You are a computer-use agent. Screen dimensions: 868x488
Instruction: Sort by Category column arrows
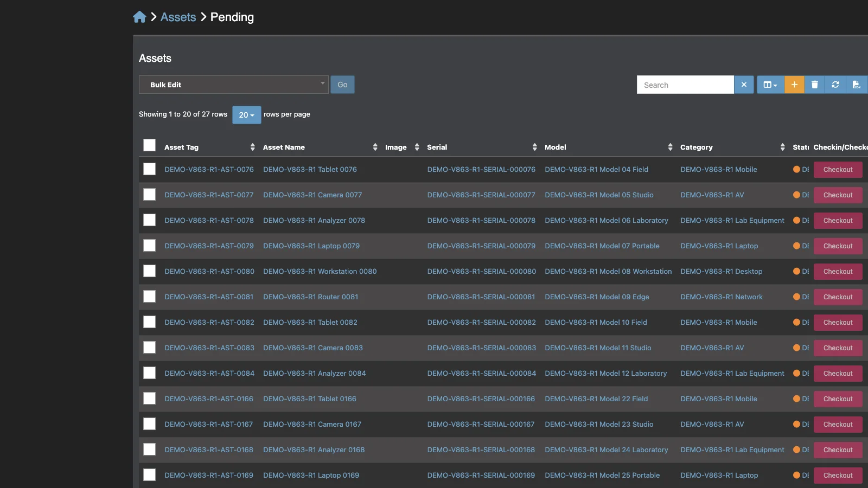point(782,147)
